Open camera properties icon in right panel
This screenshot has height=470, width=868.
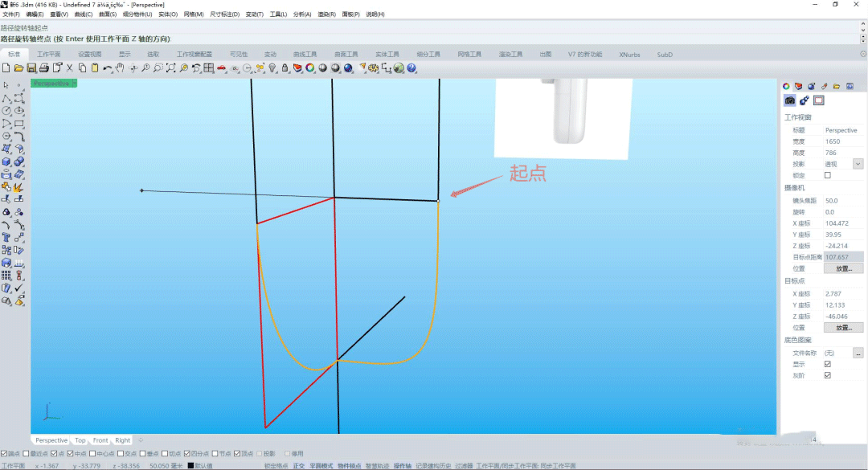coord(790,100)
